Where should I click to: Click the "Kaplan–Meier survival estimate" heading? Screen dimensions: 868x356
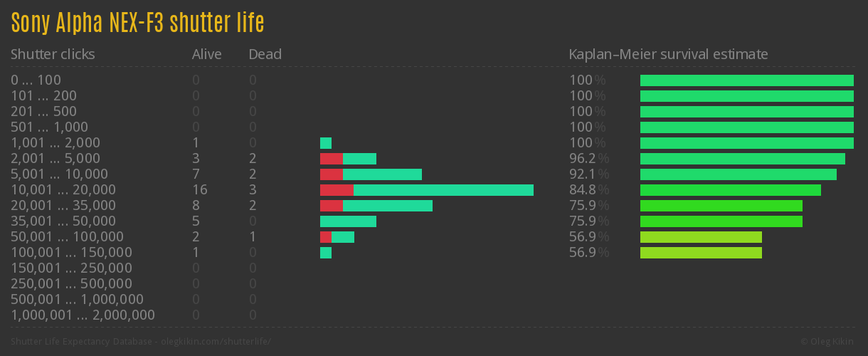668,54
